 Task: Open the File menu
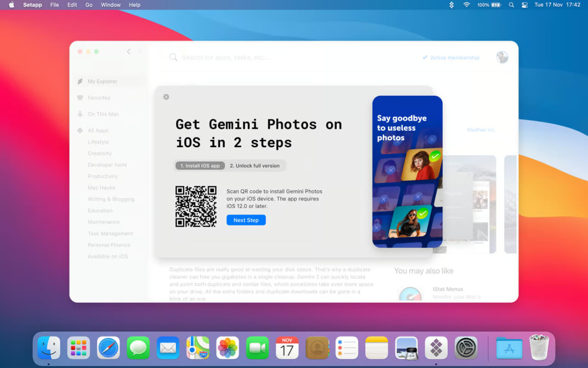click(55, 5)
